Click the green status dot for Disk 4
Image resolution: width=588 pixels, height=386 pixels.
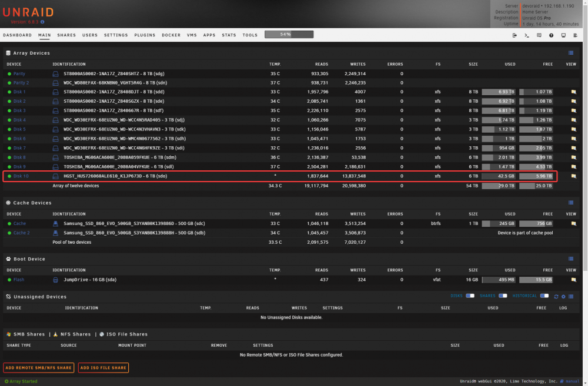click(x=9, y=120)
